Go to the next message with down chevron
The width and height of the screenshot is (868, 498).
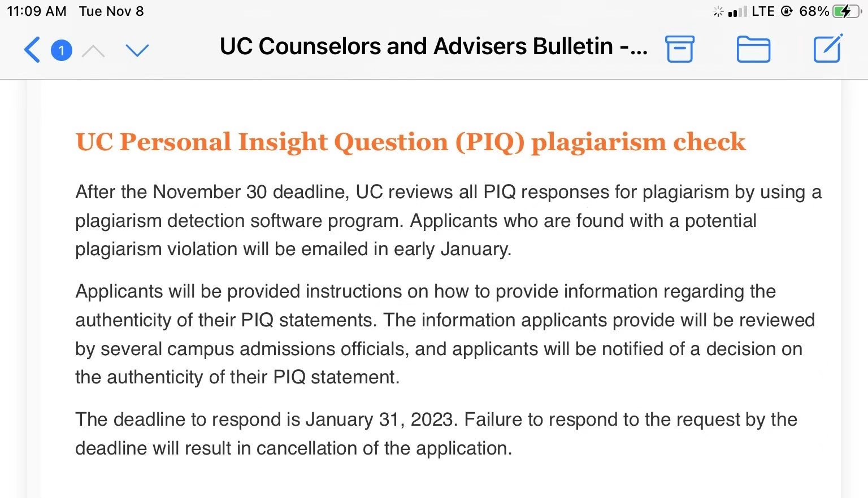137,51
